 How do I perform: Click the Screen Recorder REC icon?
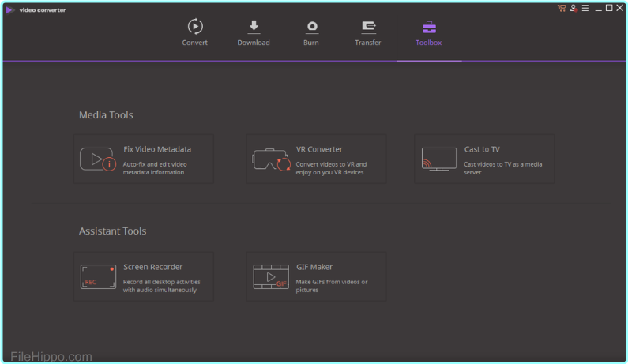point(98,276)
